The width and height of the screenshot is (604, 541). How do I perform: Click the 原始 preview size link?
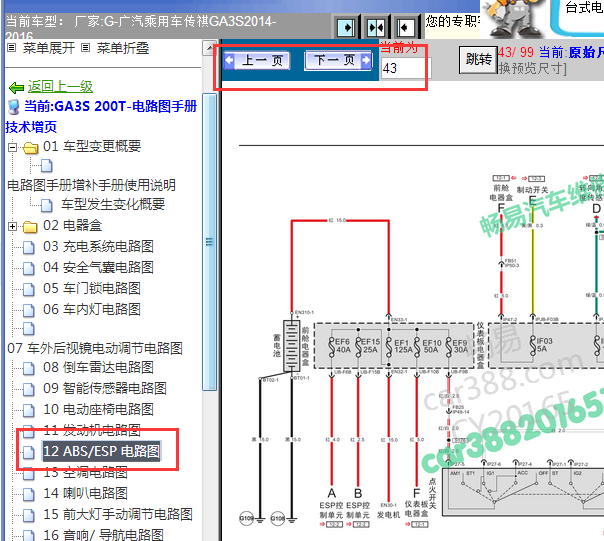tap(586, 52)
